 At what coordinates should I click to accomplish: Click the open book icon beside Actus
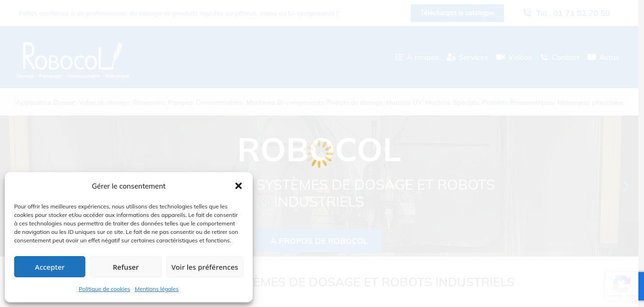[592, 57]
